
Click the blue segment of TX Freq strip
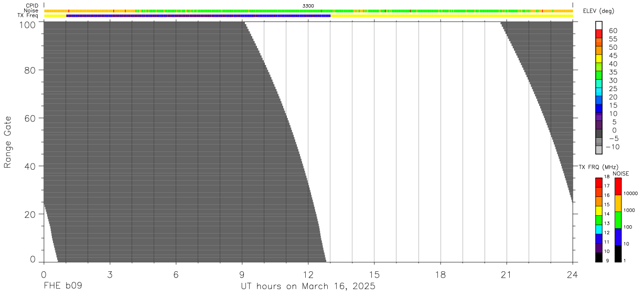coord(198,16)
